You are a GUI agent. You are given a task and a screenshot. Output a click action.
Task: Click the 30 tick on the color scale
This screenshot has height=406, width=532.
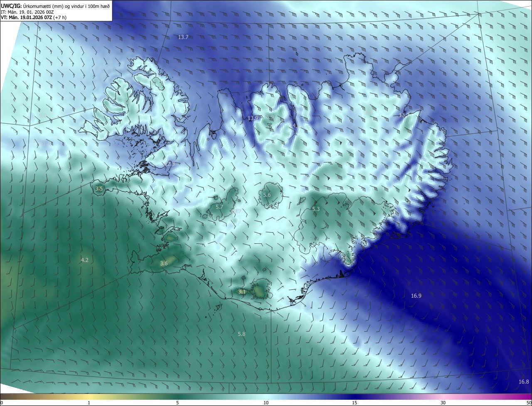tap(443, 403)
